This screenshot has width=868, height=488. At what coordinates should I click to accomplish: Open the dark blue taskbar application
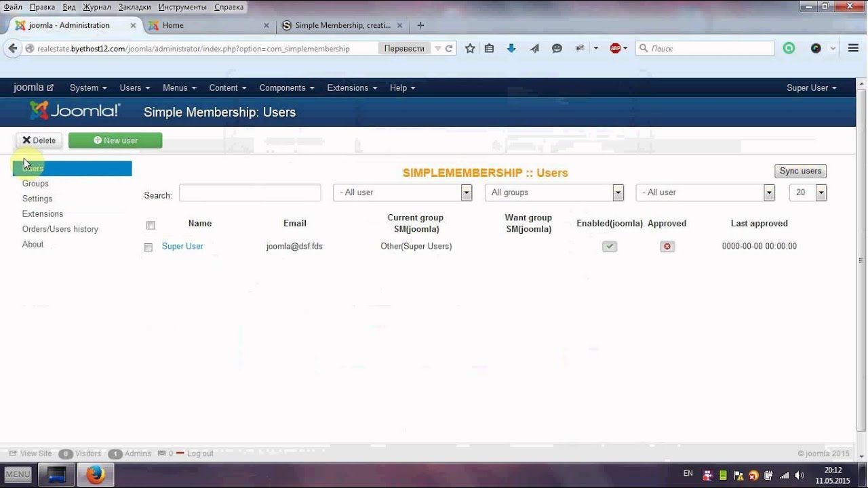(56, 474)
